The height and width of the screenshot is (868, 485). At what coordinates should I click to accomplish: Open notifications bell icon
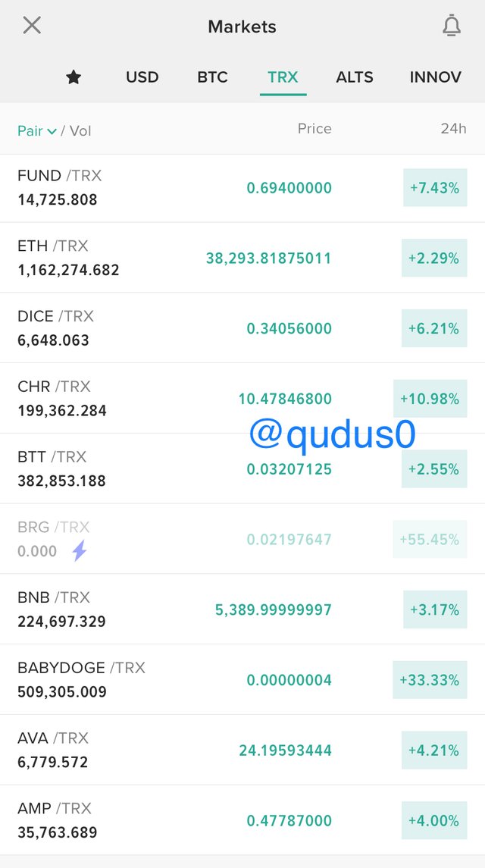(x=452, y=26)
